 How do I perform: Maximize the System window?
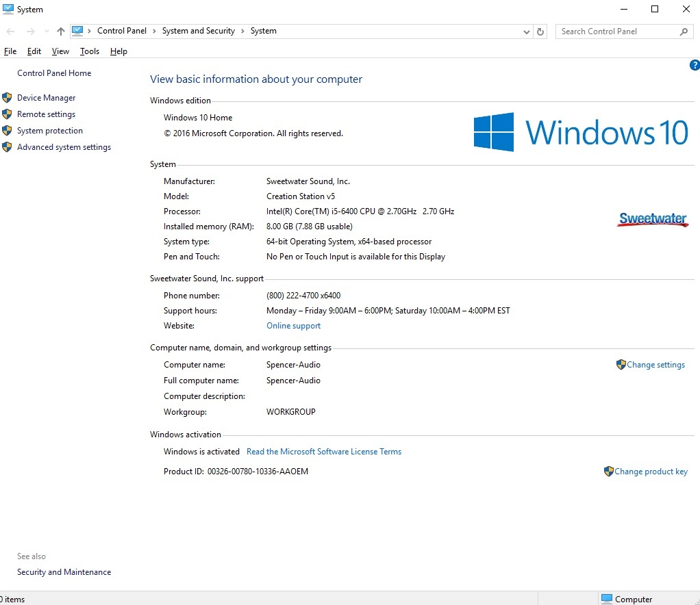click(x=655, y=9)
